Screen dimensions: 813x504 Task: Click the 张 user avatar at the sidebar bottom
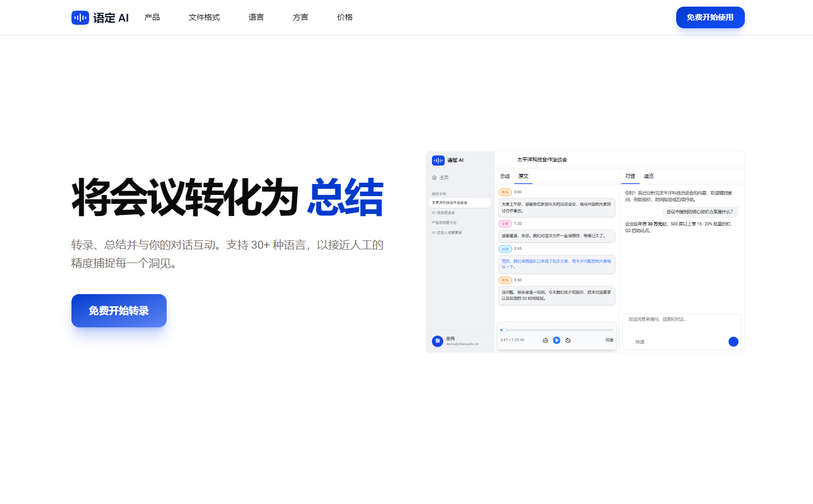[x=438, y=341]
